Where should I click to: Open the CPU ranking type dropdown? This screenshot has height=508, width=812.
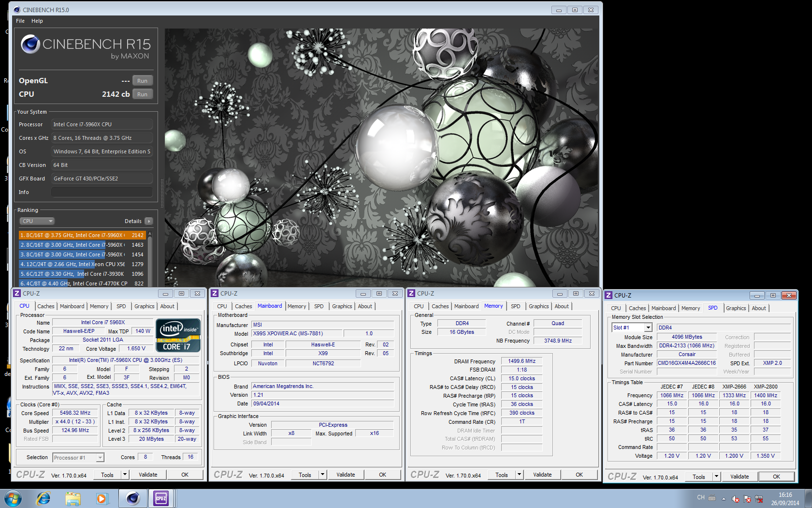(37, 221)
